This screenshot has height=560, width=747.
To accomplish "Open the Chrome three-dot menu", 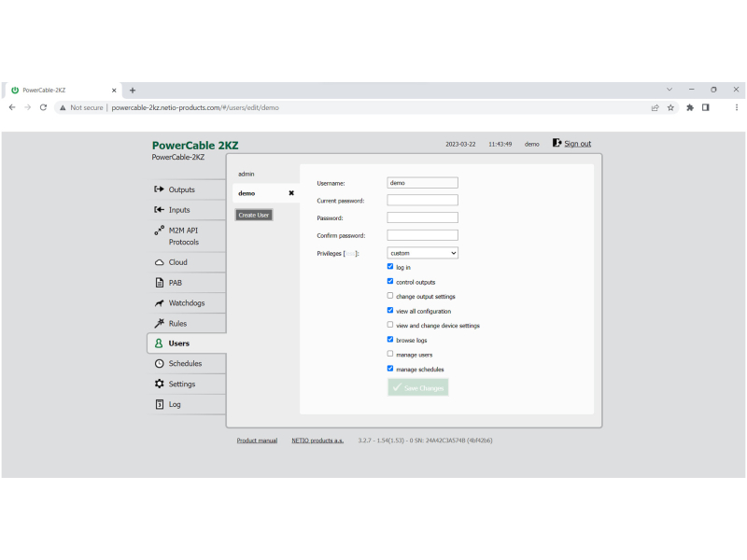I will (x=737, y=107).
